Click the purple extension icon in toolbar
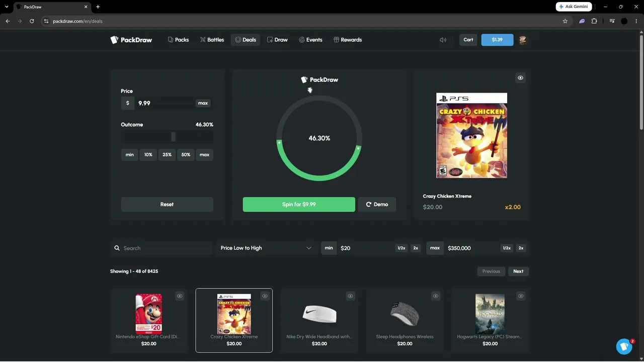The image size is (644, 362). 582,21
